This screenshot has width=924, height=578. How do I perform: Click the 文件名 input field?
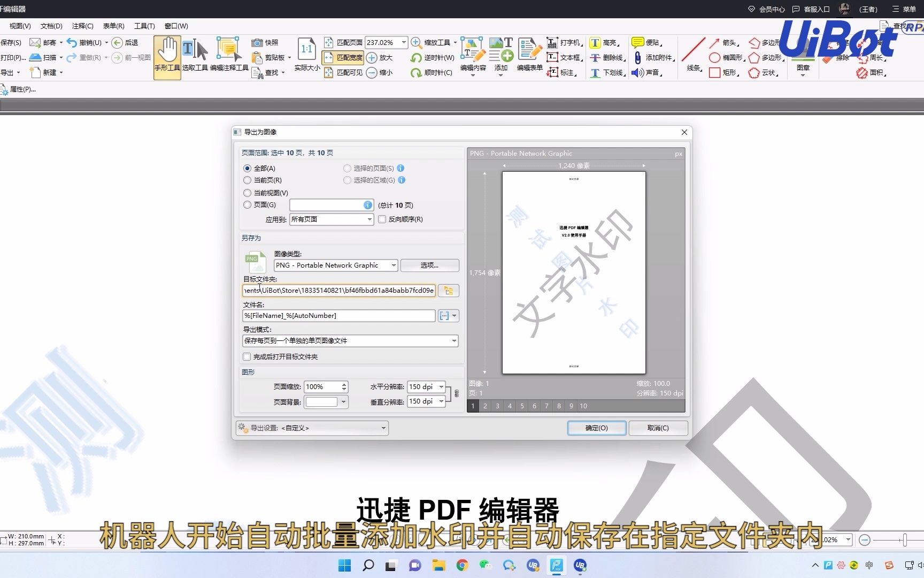[339, 316]
